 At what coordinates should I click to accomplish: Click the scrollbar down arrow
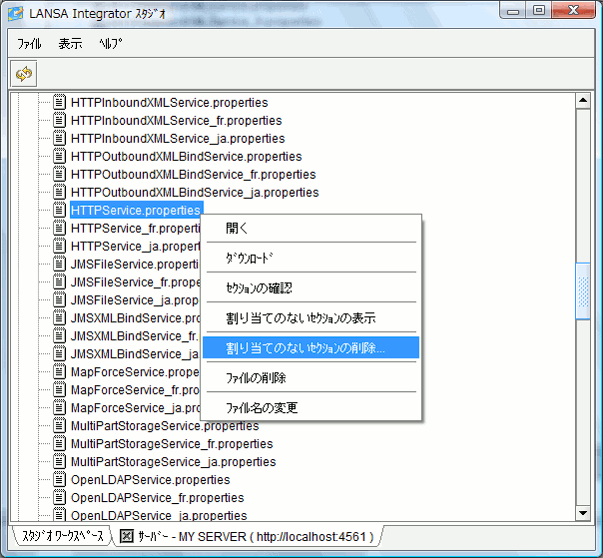point(583,513)
